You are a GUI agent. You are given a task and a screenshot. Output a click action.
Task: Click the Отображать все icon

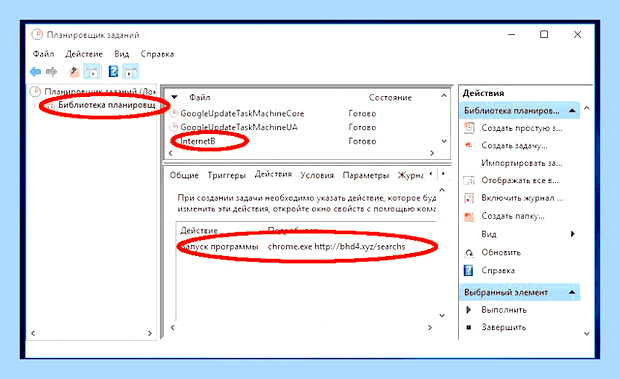[x=469, y=181]
